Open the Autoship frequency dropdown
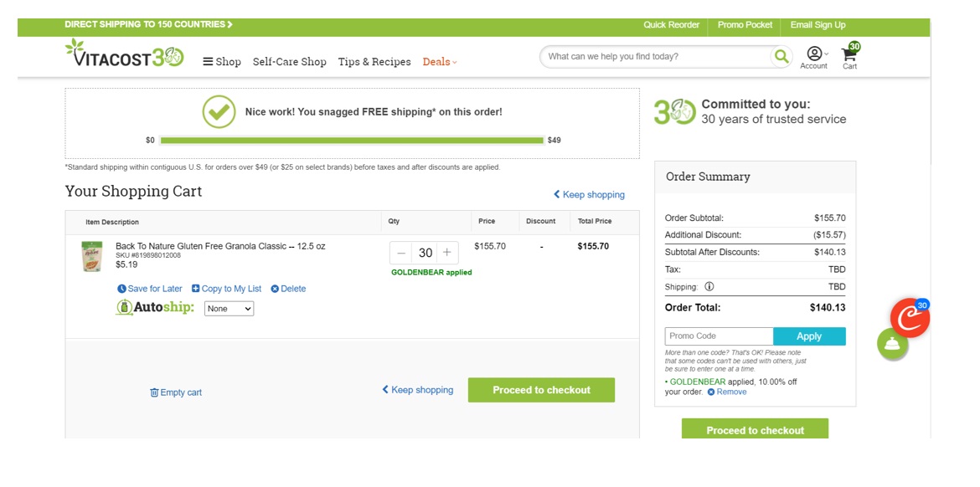Screen dimensions: 980x487 (x=230, y=309)
